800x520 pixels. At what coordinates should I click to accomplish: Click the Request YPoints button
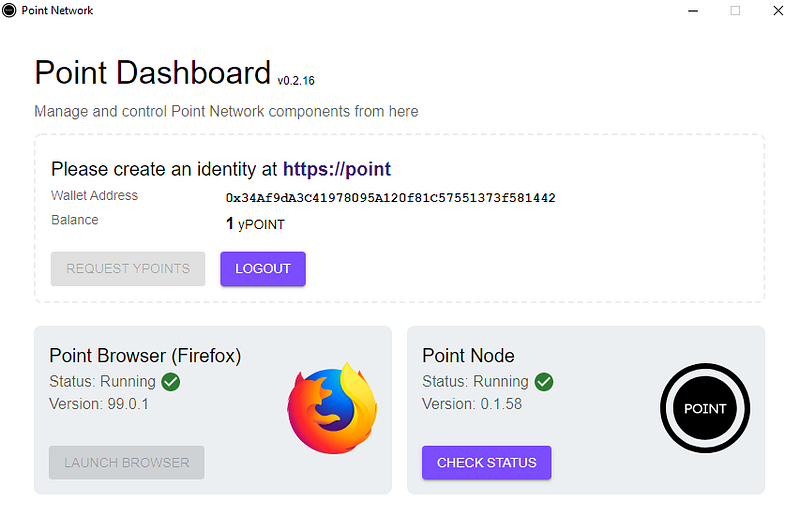click(x=128, y=268)
